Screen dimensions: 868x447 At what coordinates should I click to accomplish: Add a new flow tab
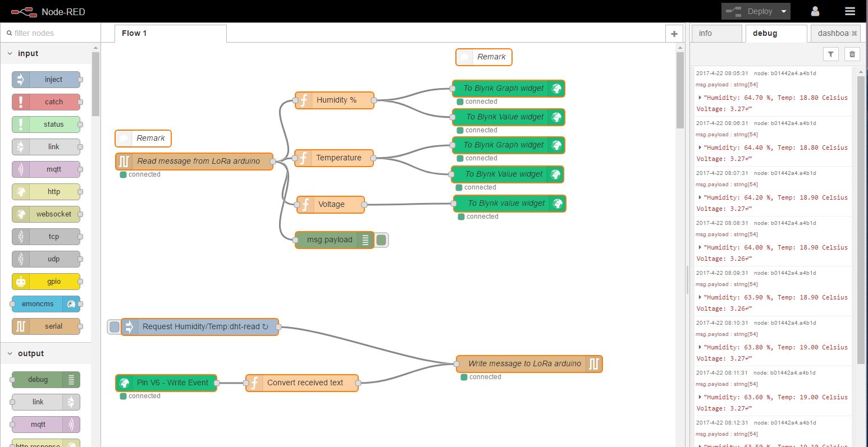(674, 34)
